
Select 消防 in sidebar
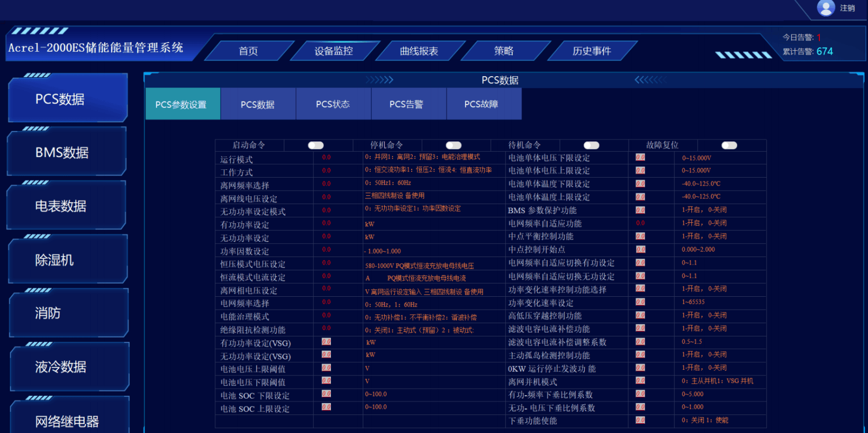tap(68, 313)
